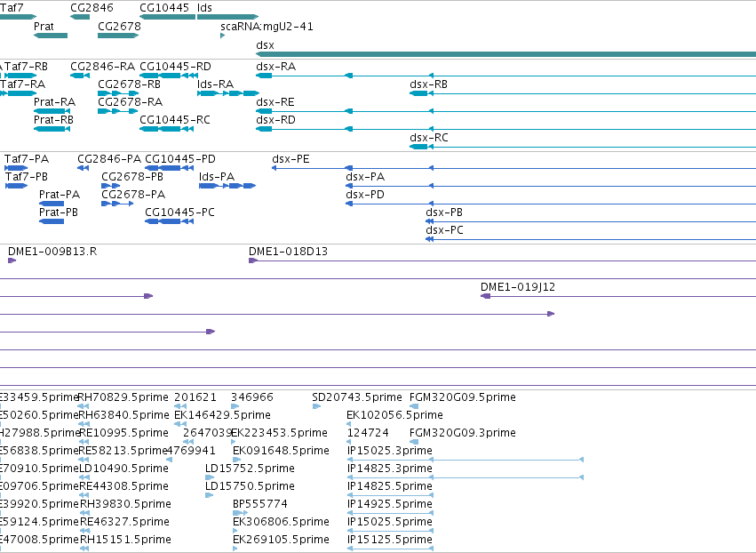756x553 pixels.
Task: Select protein dsx-PE label
Action: 290,159
